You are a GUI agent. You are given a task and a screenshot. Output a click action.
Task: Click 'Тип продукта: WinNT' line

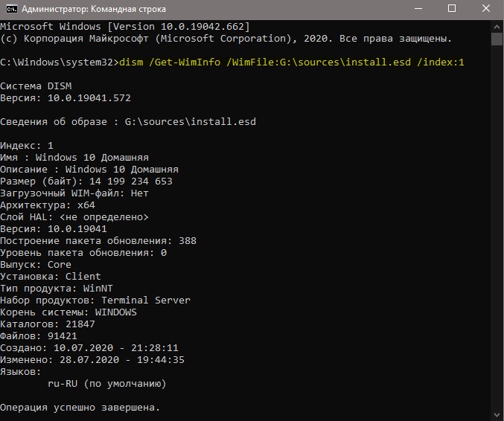click(x=57, y=289)
